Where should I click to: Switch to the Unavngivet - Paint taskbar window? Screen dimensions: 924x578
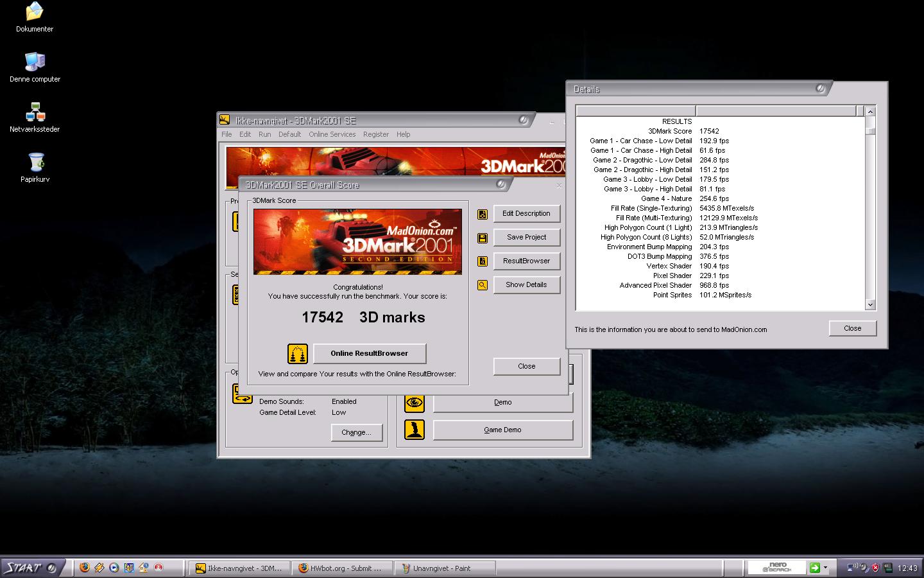point(445,568)
